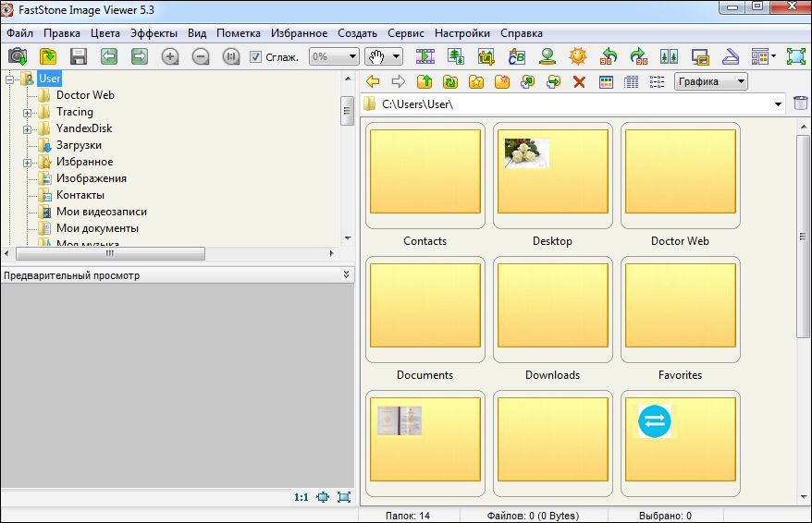812x523 pixels.
Task: Collapse the Предварительный просмотр panel header
Action: 346,275
